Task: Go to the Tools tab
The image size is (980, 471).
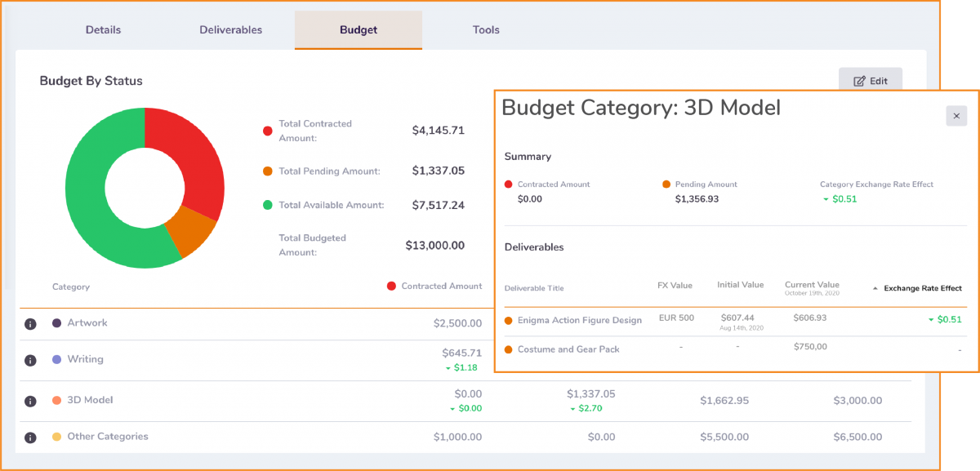Action: [486, 30]
